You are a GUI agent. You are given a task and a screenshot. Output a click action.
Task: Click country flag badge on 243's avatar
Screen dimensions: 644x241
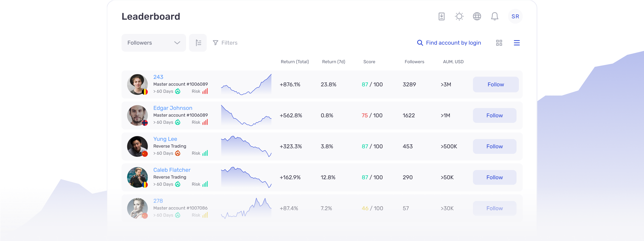coord(145,92)
